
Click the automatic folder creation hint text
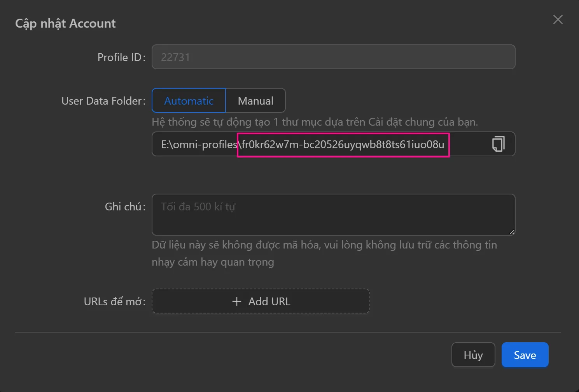point(314,122)
